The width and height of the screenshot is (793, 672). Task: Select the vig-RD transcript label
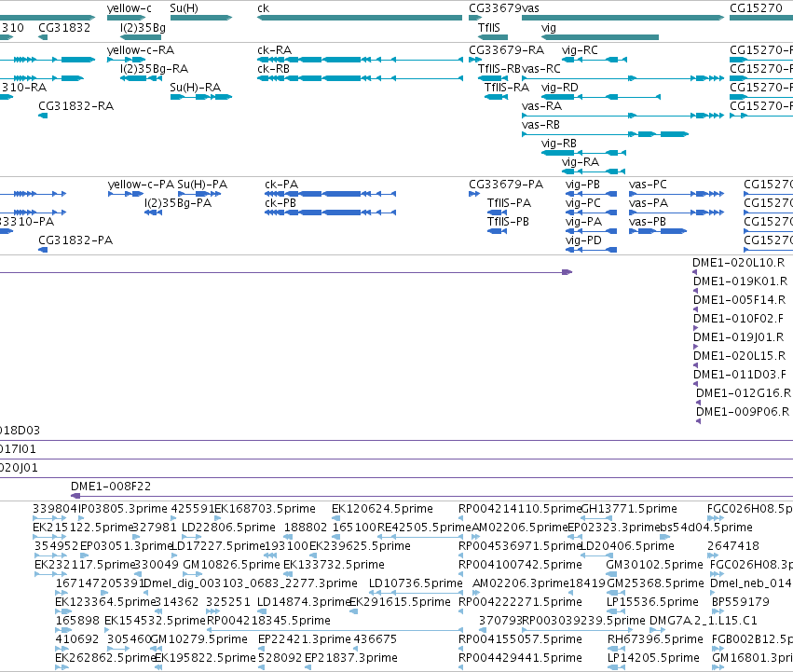[559, 87]
